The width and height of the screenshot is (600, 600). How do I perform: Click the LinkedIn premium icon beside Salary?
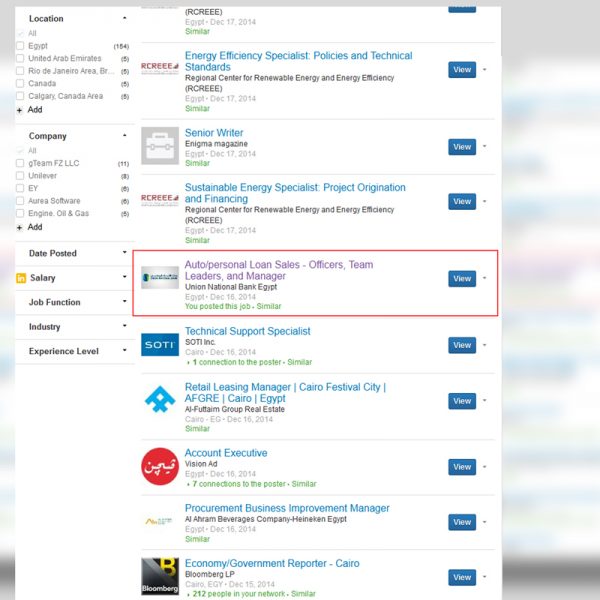pos(21,278)
